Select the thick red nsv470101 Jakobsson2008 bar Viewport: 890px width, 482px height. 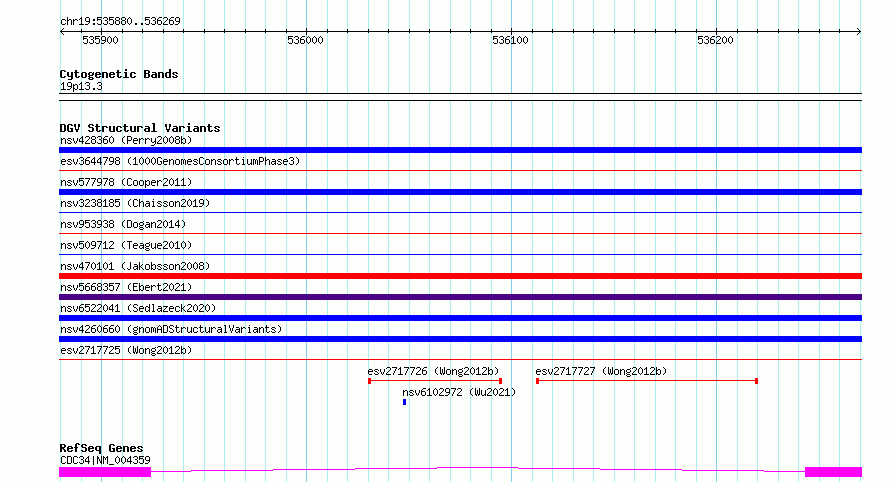[x=460, y=276]
